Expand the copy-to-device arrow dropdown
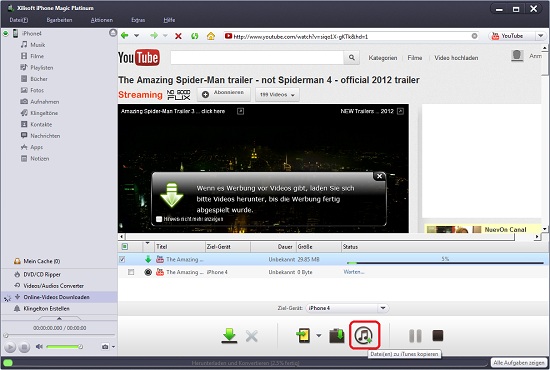The width and height of the screenshot is (550, 370). (x=318, y=336)
